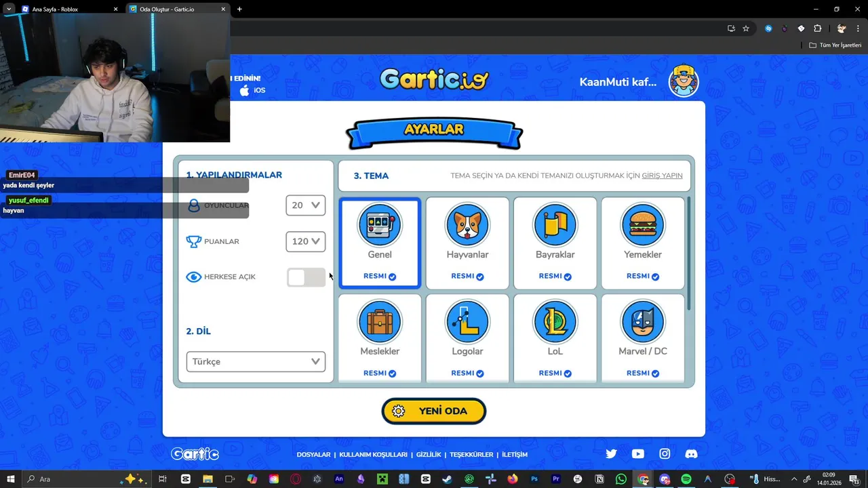The height and width of the screenshot is (488, 868).
Task: Click the RESMİ badge under Genel
Action: point(380,277)
